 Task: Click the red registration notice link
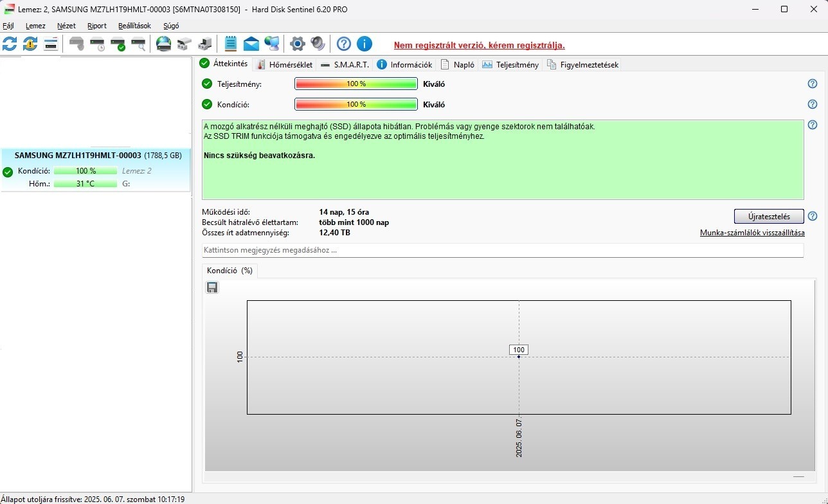pyautogui.click(x=480, y=45)
